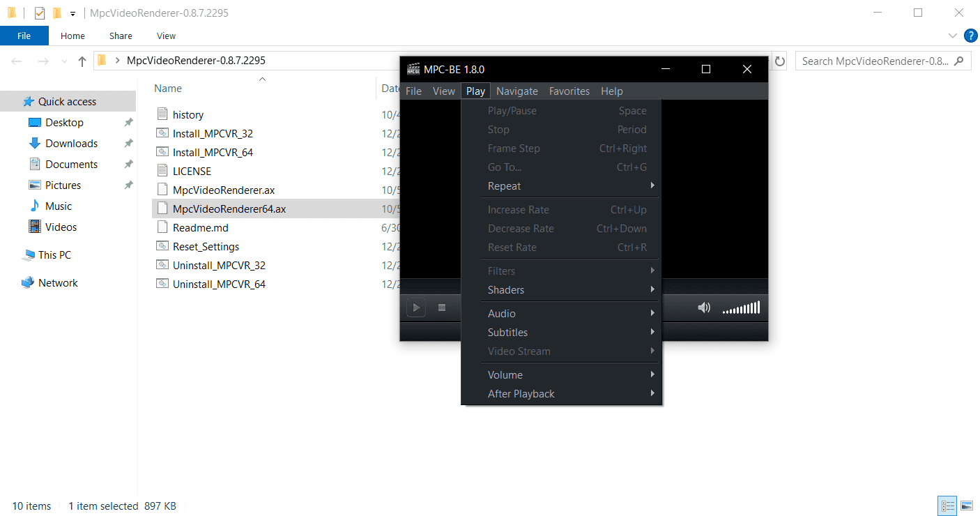Viewport: 980px width, 516px height.
Task: Mute audio using the speaker icon
Action: pyautogui.click(x=704, y=308)
